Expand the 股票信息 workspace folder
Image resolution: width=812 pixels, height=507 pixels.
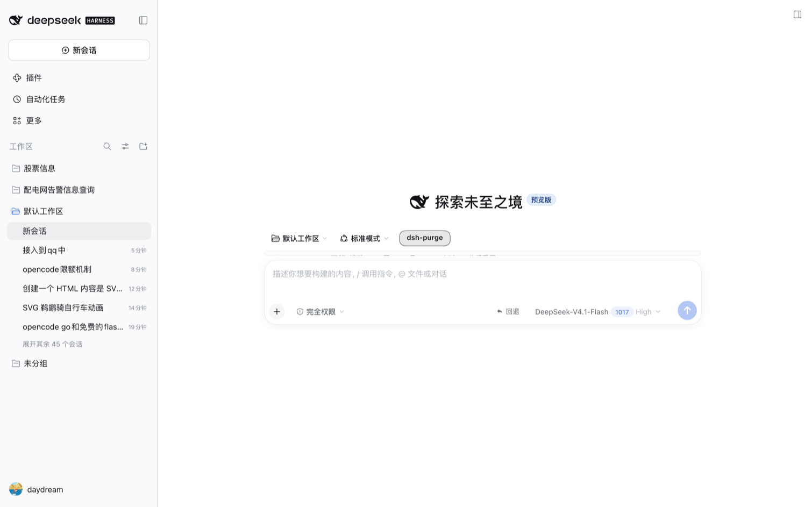79,168
